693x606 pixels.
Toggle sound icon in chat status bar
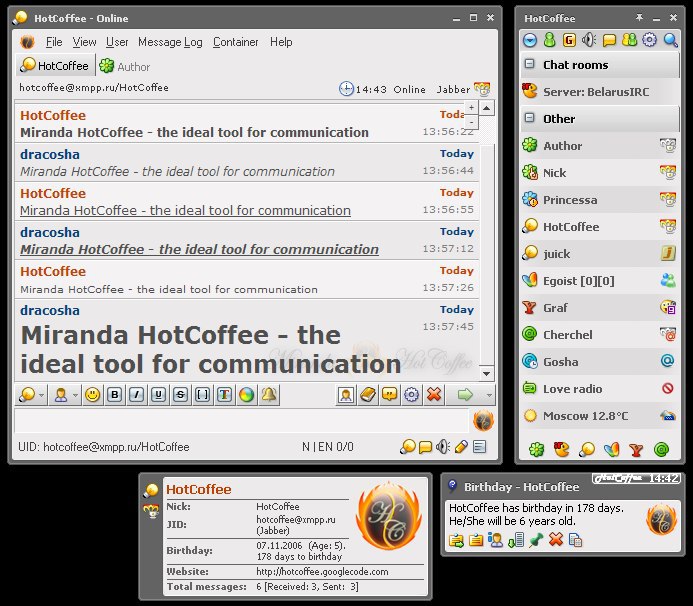tap(442, 447)
